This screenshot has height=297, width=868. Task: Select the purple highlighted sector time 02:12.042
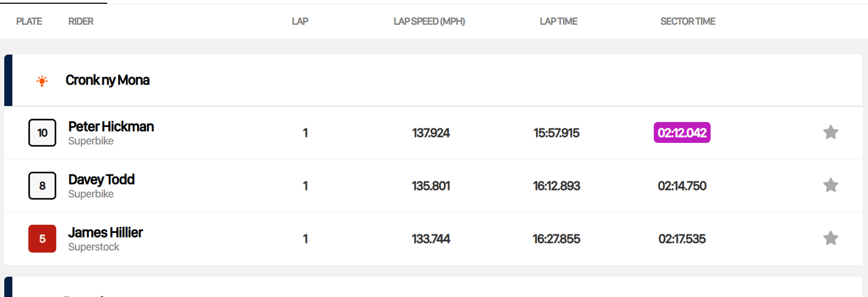[x=682, y=133]
